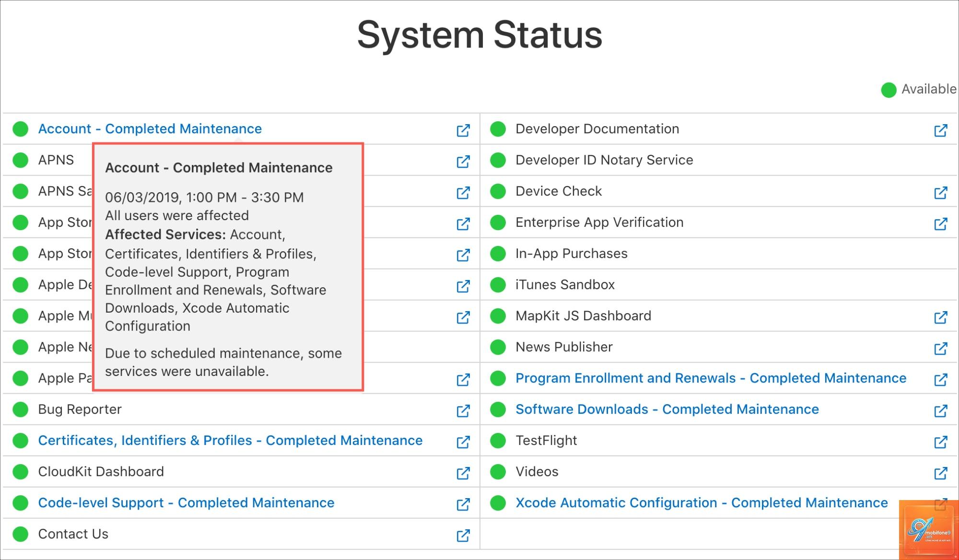The height and width of the screenshot is (560, 959).
Task: Select the Enterprise App Verification text
Action: pos(599,222)
